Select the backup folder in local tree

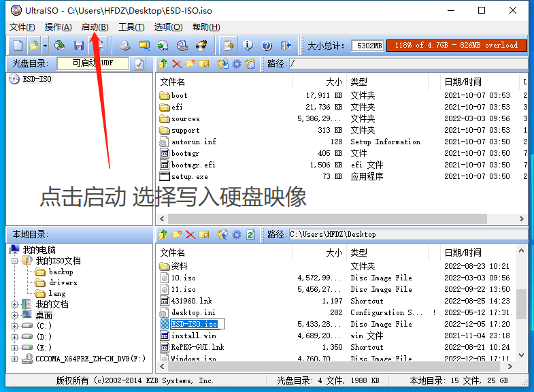[61, 272]
